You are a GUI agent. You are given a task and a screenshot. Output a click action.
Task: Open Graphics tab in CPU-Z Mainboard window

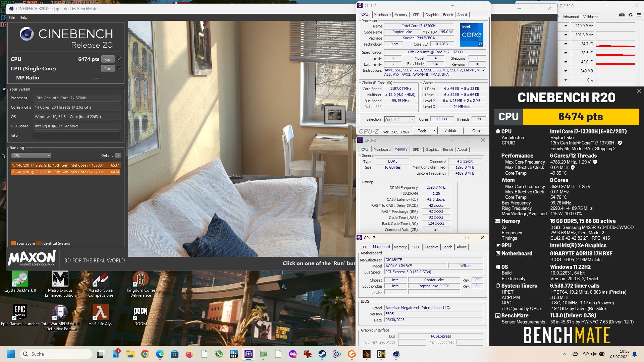[x=431, y=247]
